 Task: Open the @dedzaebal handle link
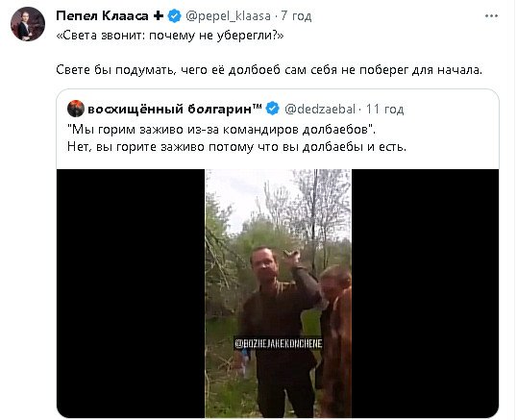click(319, 109)
